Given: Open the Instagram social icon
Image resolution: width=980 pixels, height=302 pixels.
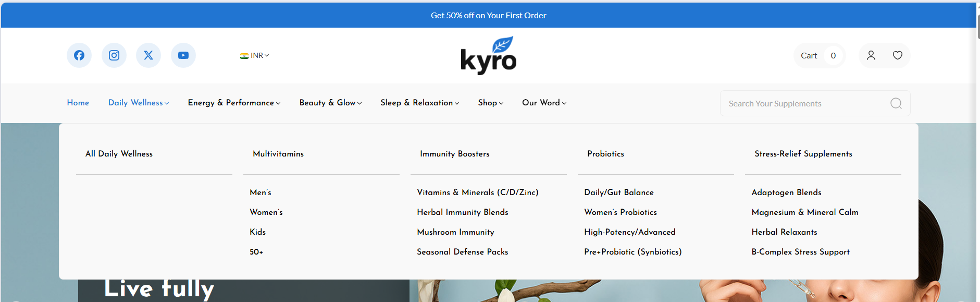Looking at the screenshot, I should coord(114,55).
